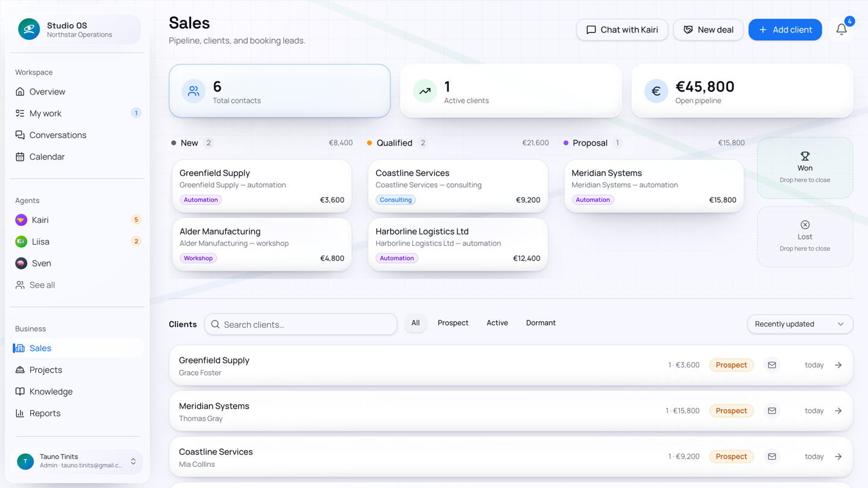Open the Total contacts stat card

pos(280,91)
